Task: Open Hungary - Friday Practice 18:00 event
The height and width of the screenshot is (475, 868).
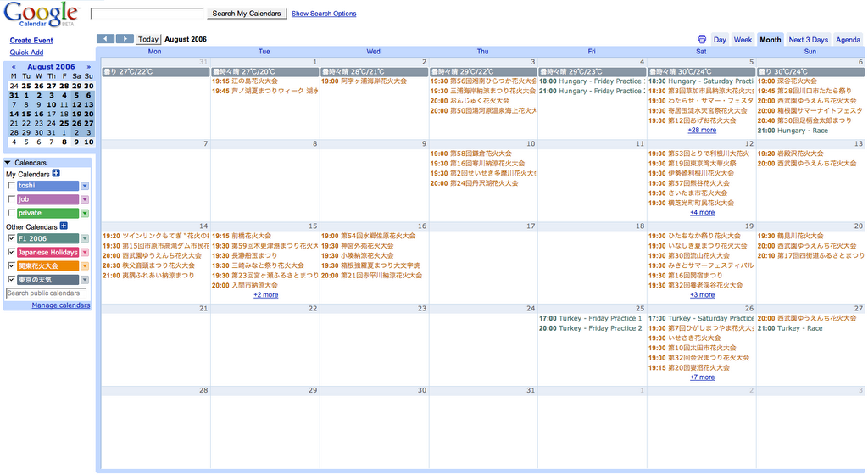Action: [x=591, y=81]
